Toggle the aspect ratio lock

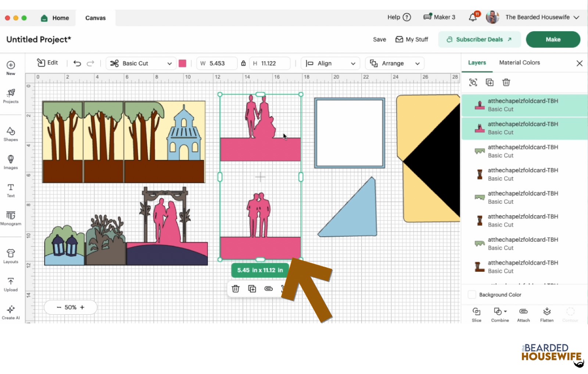point(243,63)
